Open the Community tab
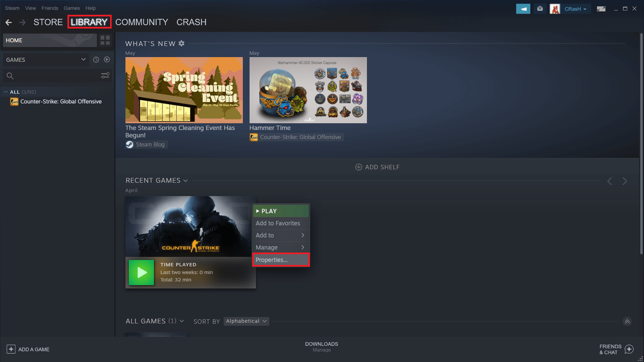 [142, 22]
